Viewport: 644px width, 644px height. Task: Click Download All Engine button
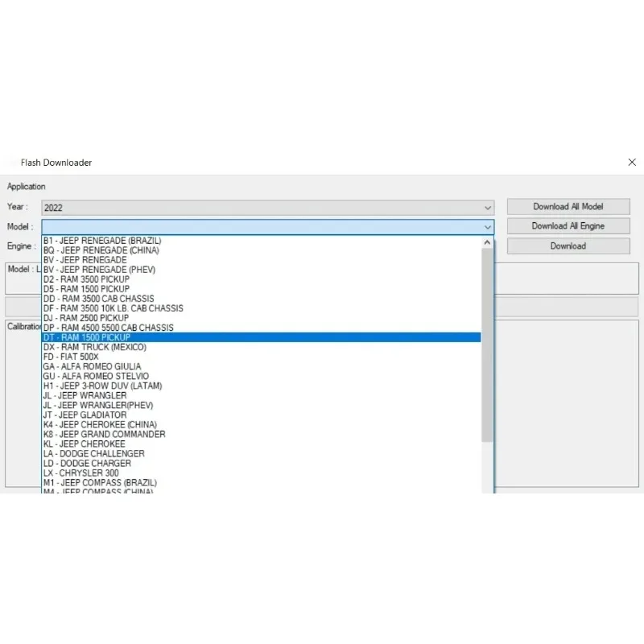point(568,226)
